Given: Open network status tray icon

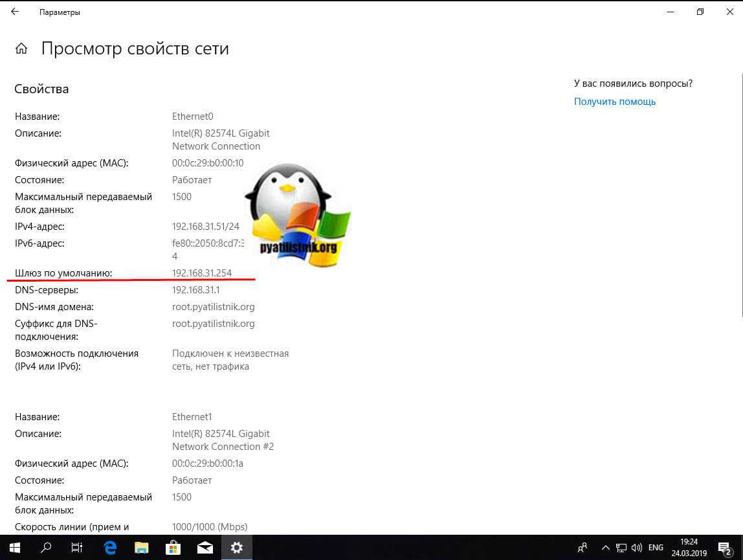Looking at the screenshot, I should [621, 548].
